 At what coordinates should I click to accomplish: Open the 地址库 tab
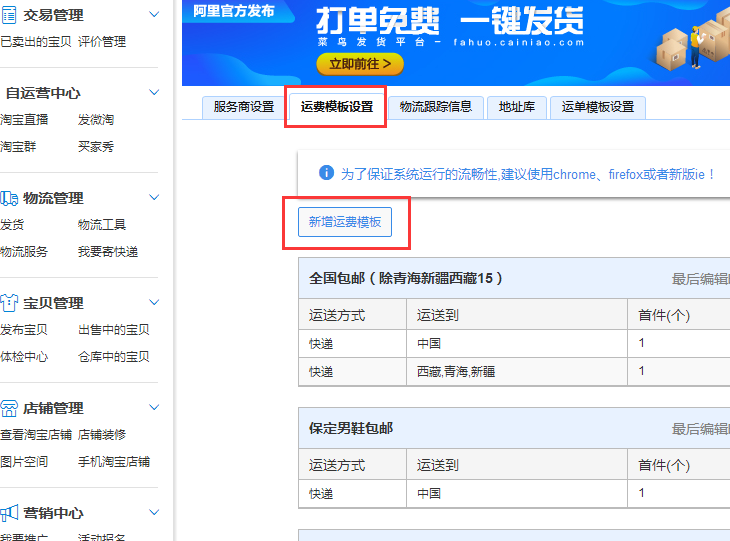[517, 107]
